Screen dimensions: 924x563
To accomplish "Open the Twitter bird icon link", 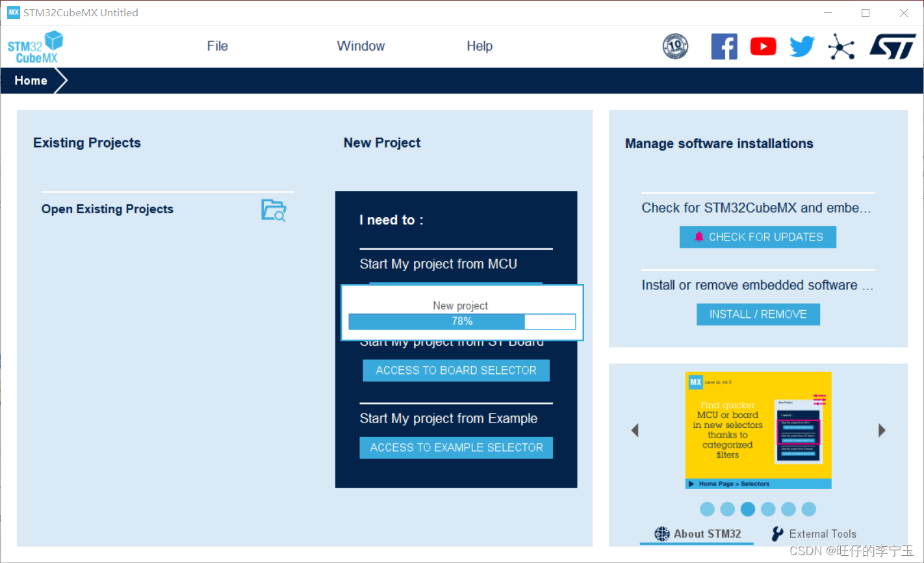I will pyautogui.click(x=802, y=46).
